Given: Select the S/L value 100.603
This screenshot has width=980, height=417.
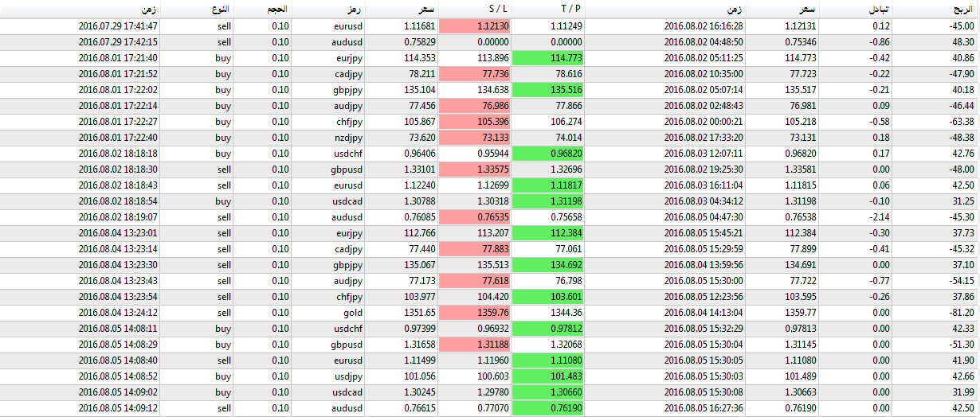Looking at the screenshot, I should [x=494, y=376].
